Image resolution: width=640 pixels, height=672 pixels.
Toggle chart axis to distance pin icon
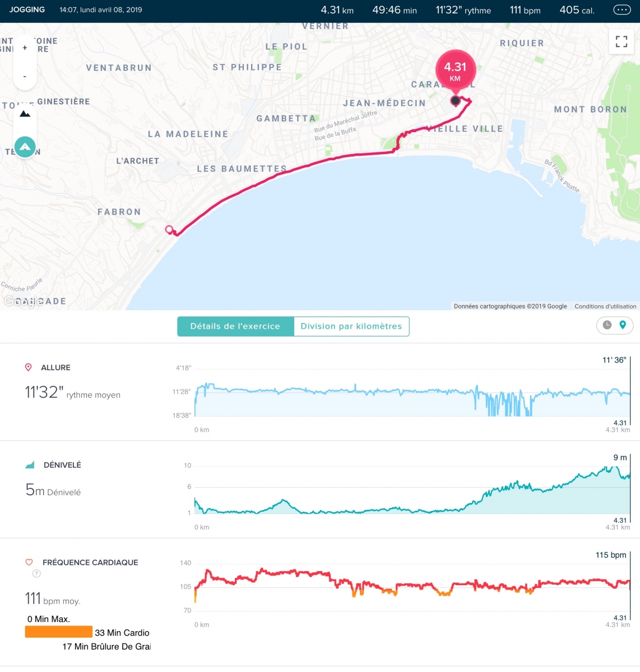[623, 325]
